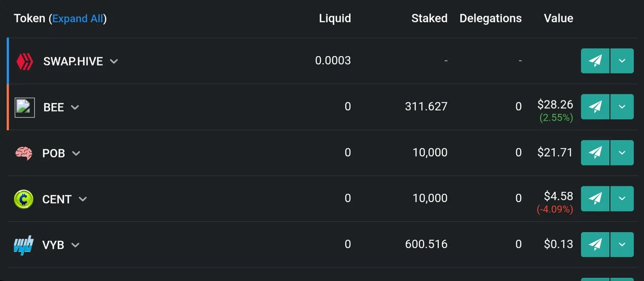Screen dimensions: 644x281
Task: Send BEE tokens with paper plane icon
Action: [595, 107]
